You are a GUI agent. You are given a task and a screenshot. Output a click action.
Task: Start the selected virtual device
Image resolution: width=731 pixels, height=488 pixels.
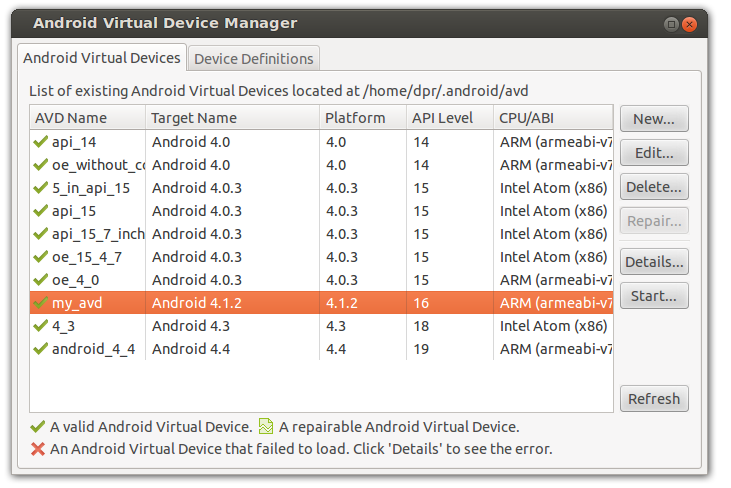click(654, 296)
